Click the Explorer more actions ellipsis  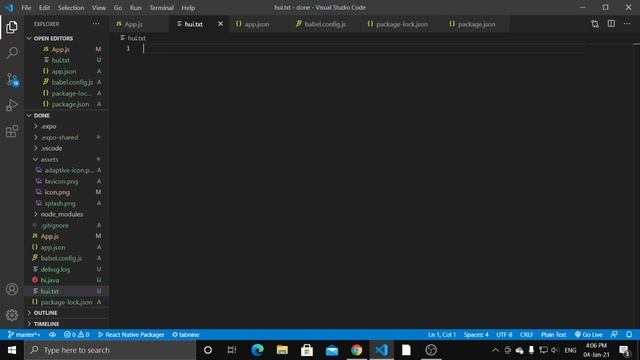[x=96, y=24]
